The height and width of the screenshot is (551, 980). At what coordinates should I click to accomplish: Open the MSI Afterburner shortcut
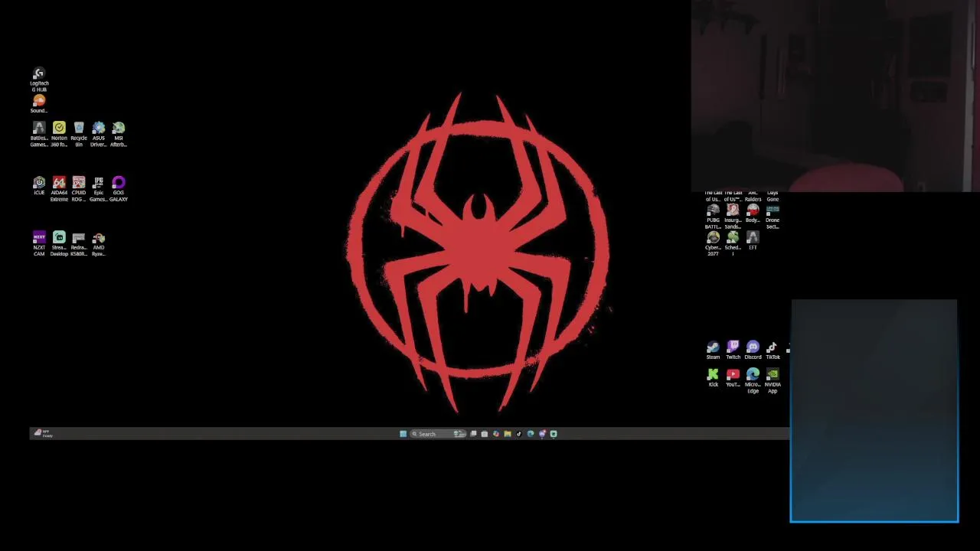[x=119, y=135]
